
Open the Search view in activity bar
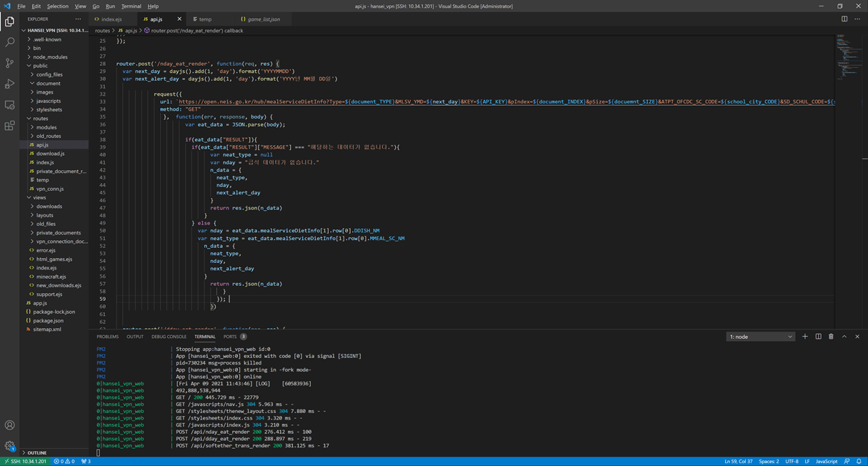click(10, 43)
